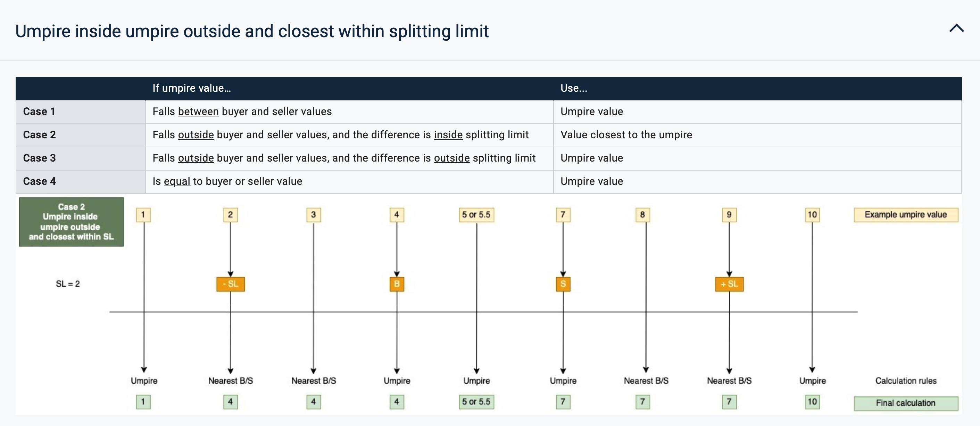
Task: Click the section title heading
Action: pos(252,31)
